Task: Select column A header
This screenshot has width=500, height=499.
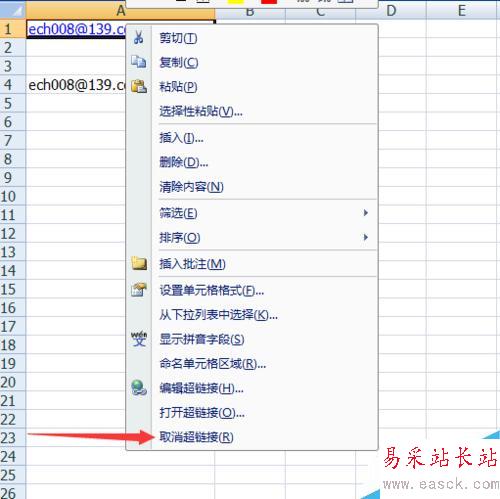Action: tap(121, 11)
